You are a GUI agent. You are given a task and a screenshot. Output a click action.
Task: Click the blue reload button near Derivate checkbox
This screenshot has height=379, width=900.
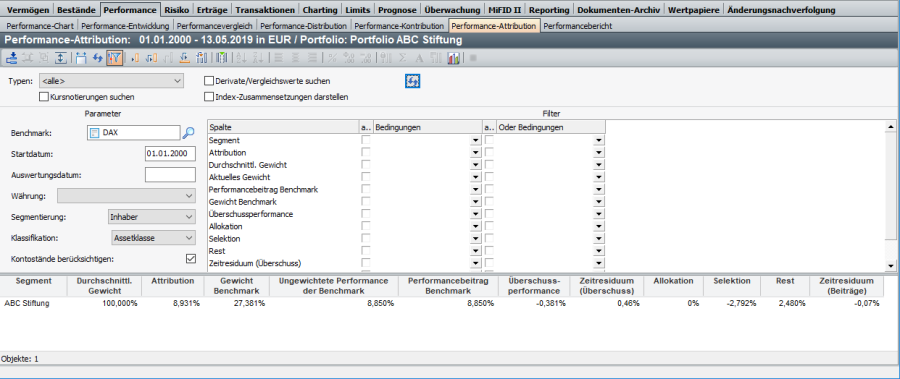413,81
